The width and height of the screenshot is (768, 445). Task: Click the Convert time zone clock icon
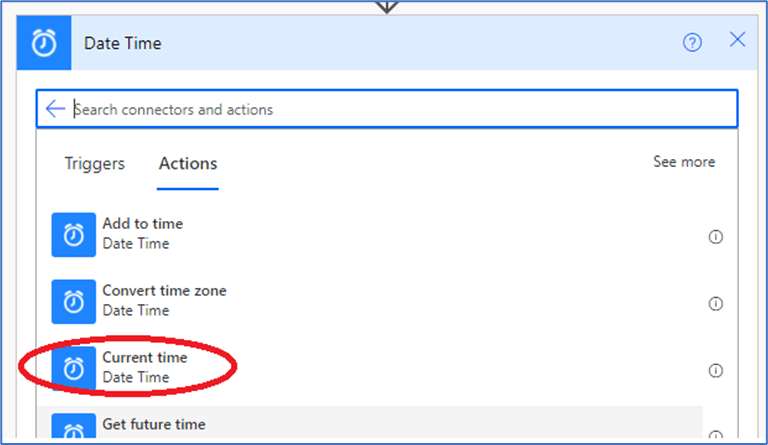(x=74, y=302)
